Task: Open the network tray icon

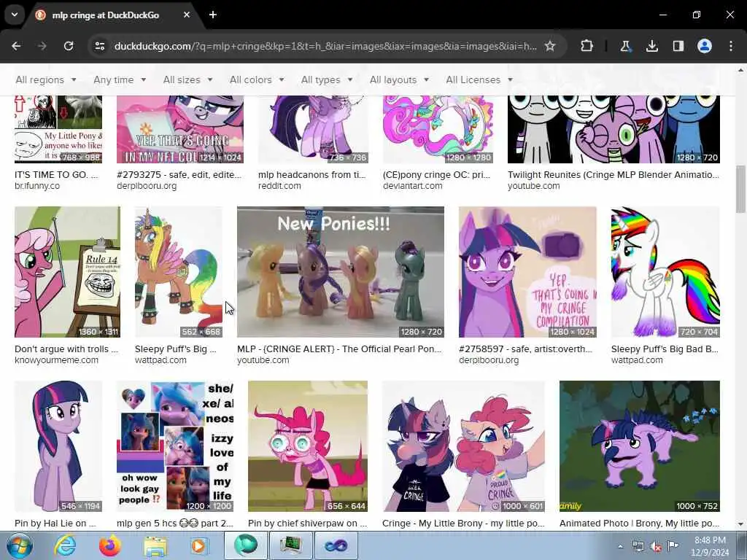Action: point(638,546)
